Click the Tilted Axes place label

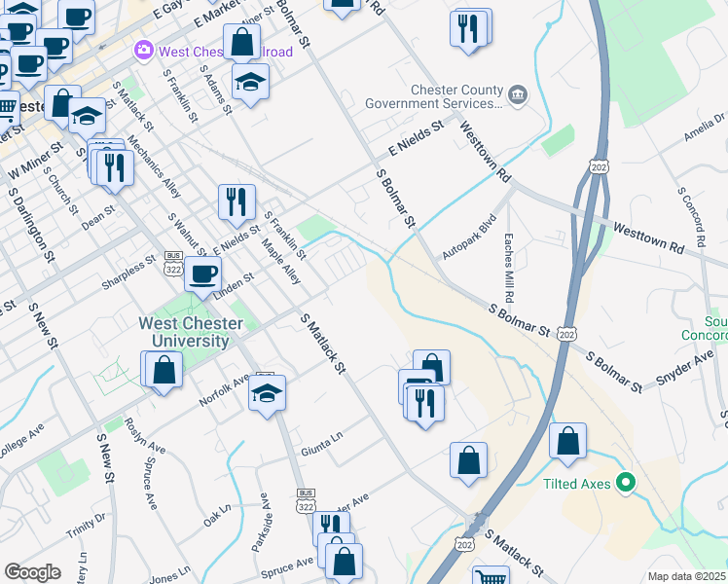click(576, 484)
